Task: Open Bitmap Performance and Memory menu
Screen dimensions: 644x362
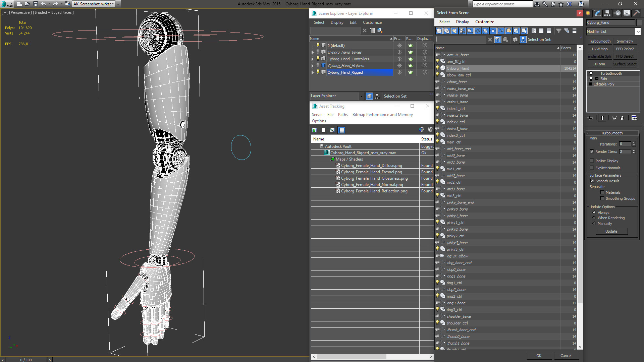Action: [x=382, y=115]
